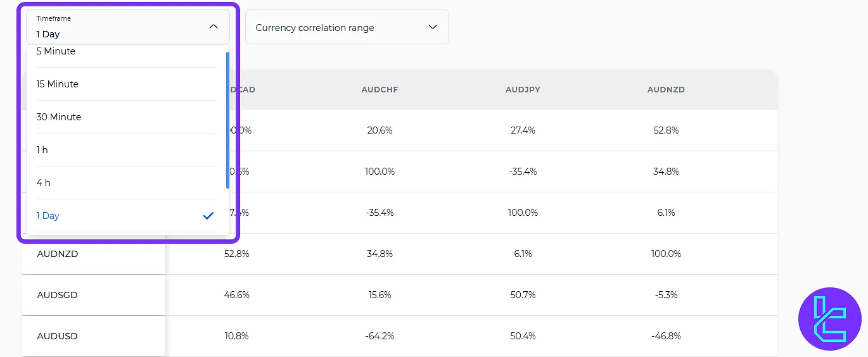Image resolution: width=868 pixels, height=357 pixels.
Task: Click the -46.8% cell in AUDUSD row
Action: pos(666,336)
